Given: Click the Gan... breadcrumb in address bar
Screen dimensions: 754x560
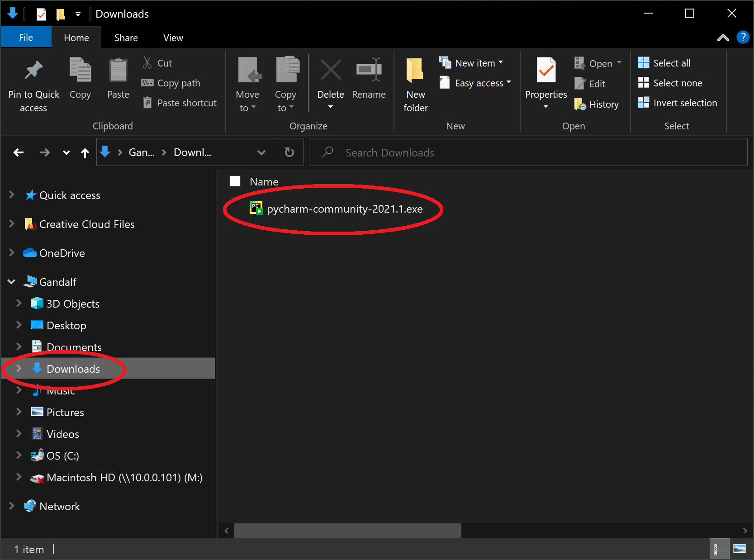Looking at the screenshot, I should [142, 152].
